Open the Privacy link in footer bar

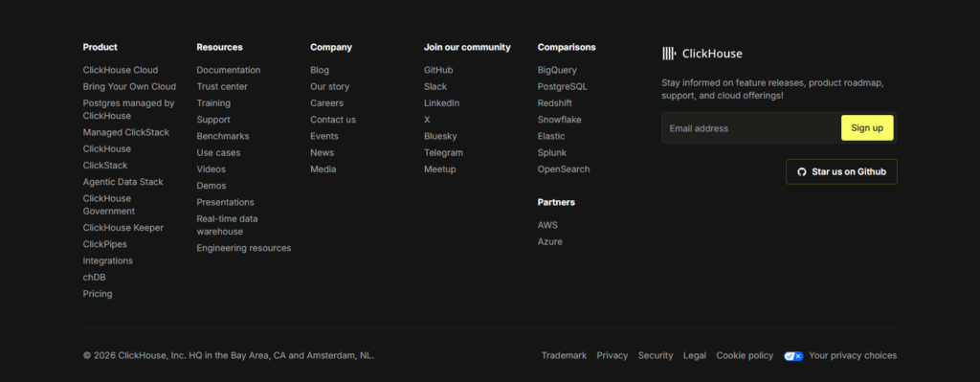[612, 356]
